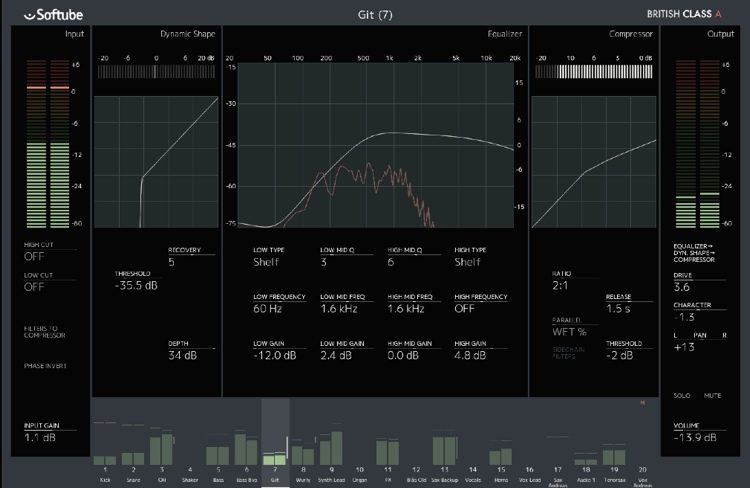Toggle the High Cut filter OFF value
The width and height of the screenshot is (750, 488).
click(x=34, y=256)
